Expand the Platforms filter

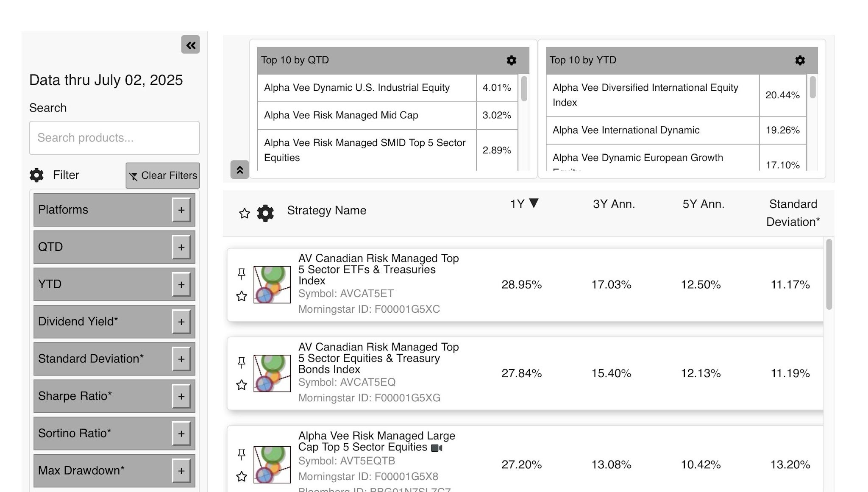tap(181, 210)
